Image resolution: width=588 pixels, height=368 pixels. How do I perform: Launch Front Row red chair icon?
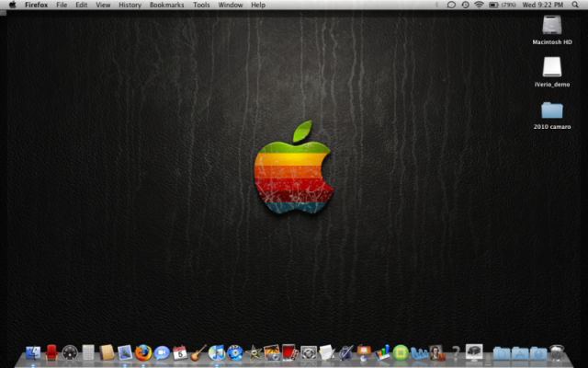pos(51,352)
